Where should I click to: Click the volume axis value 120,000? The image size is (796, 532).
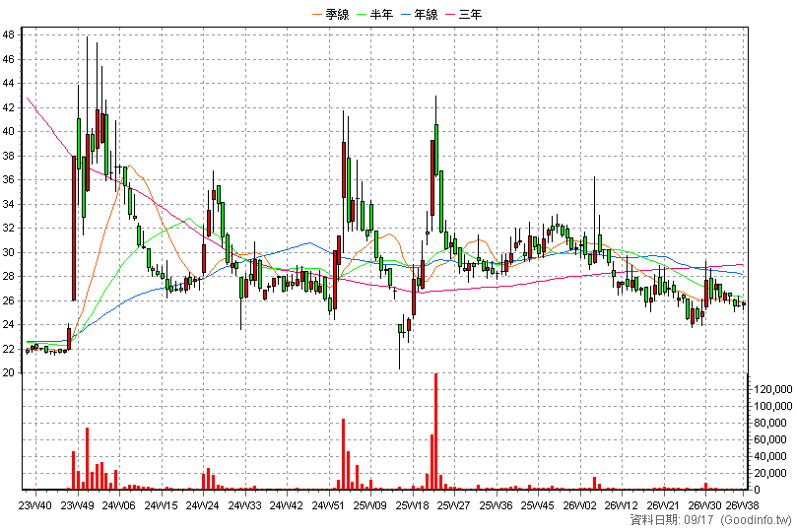coord(772,389)
